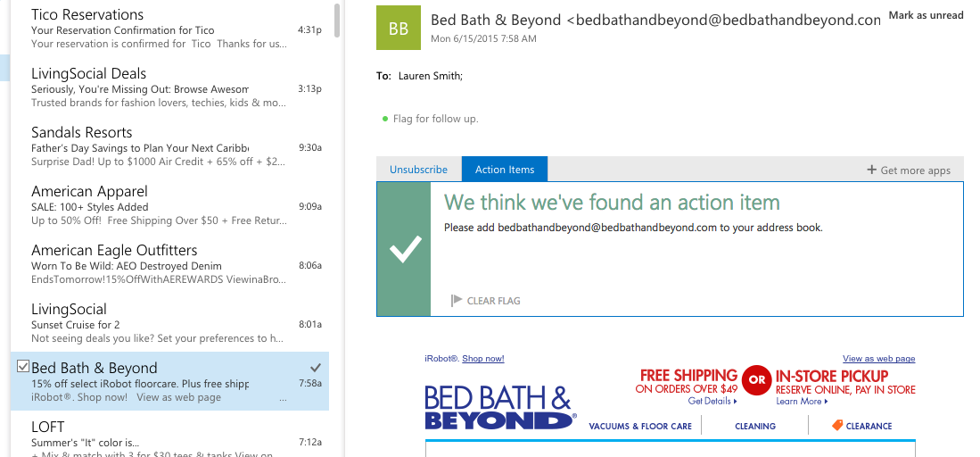This screenshot has height=457, width=980.
Task: Click the Flag for follow up text
Action: [436, 119]
